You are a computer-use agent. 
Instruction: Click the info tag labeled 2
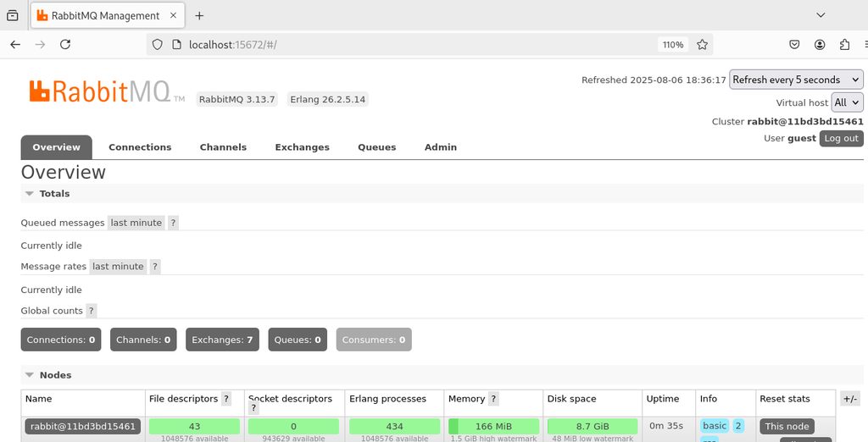tap(738, 426)
